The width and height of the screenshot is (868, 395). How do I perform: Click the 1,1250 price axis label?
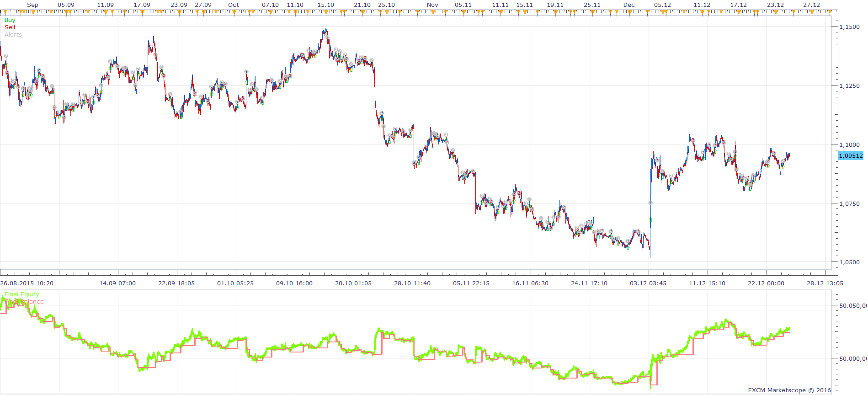click(x=849, y=86)
